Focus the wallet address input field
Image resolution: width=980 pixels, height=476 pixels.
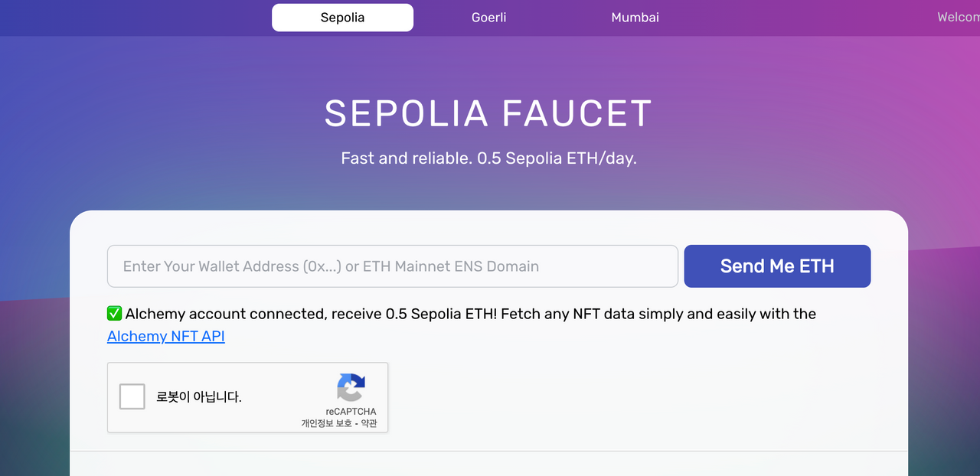click(x=393, y=266)
